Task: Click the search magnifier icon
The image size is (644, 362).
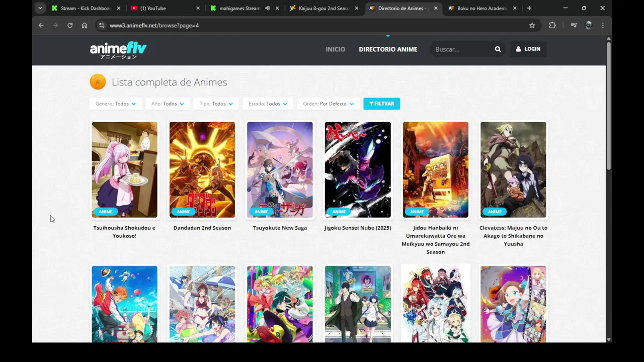Action: coord(498,49)
